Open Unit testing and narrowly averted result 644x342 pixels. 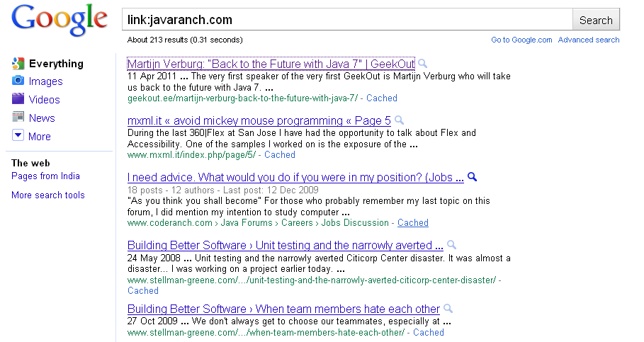(x=285, y=246)
